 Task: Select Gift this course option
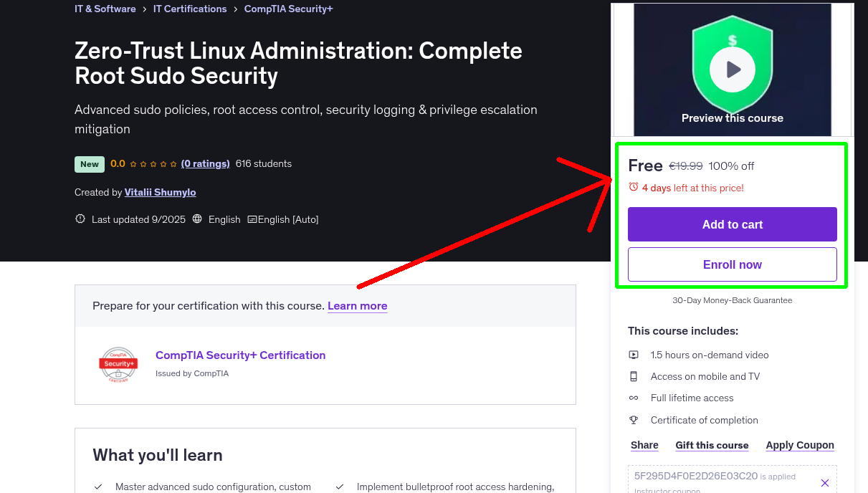pyautogui.click(x=712, y=445)
